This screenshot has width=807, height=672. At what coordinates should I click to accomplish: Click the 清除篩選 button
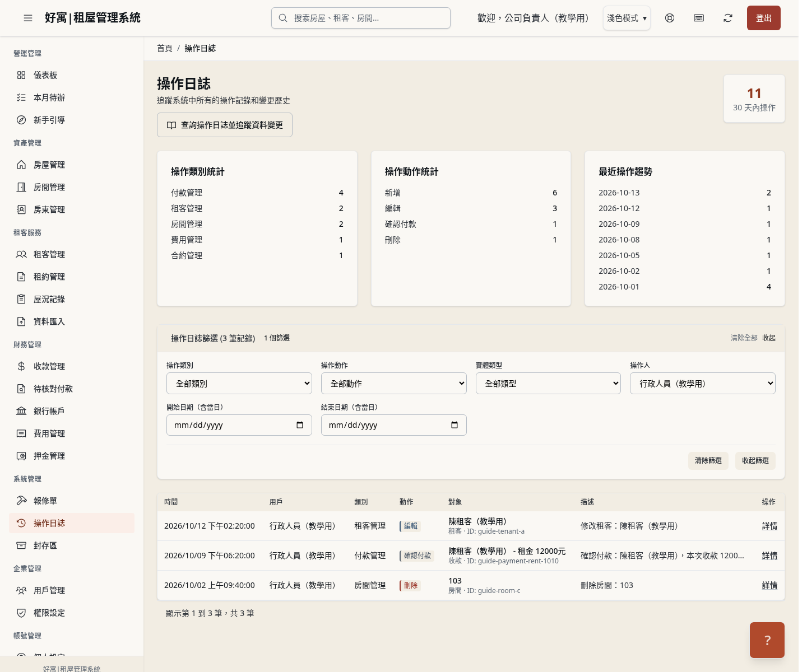[708, 460]
